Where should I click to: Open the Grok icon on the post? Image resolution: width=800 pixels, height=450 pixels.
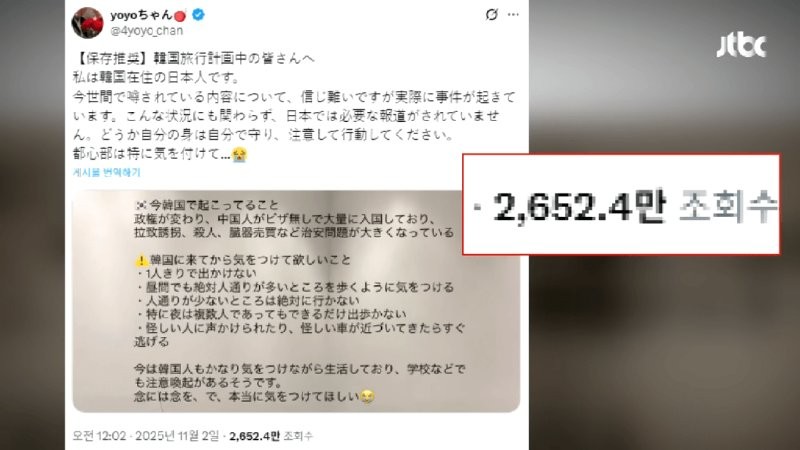pos(491,15)
